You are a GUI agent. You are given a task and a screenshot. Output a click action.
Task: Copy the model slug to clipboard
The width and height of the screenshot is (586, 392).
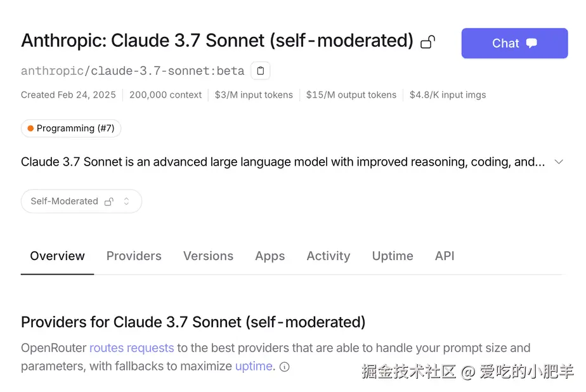click(261, 70)
